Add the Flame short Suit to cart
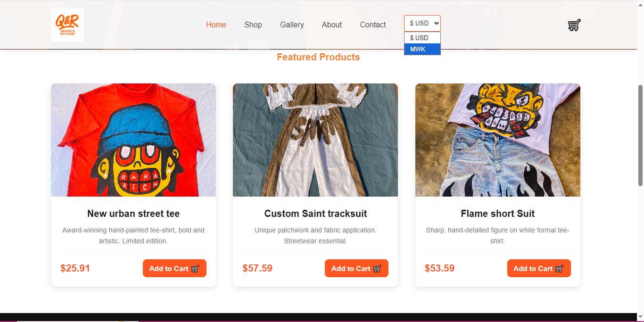The width and height of the screenshot is (644, 322). [x=539, y=268]
